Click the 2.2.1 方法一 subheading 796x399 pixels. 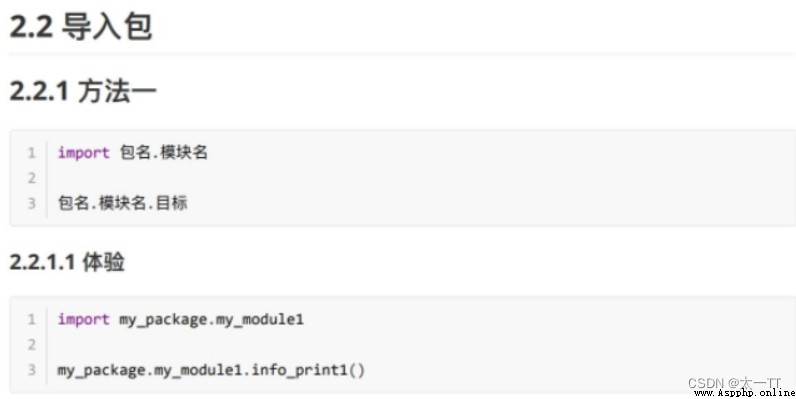(x=83, y=91)
